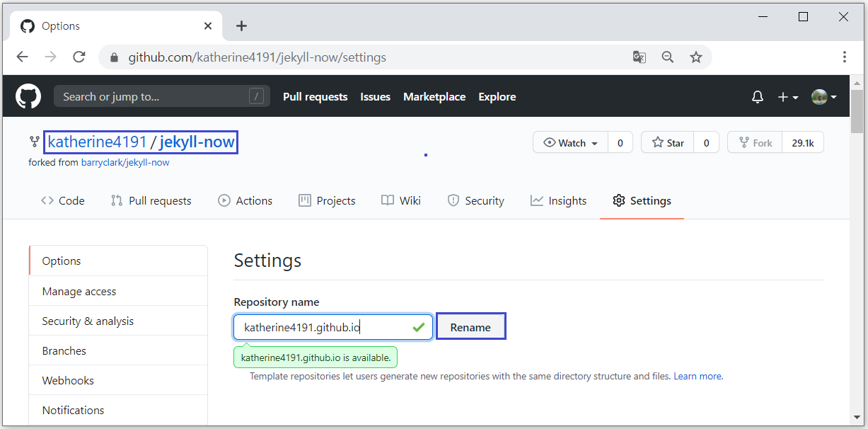
Task: Click the Star count 0
Action: coord(706,143)
